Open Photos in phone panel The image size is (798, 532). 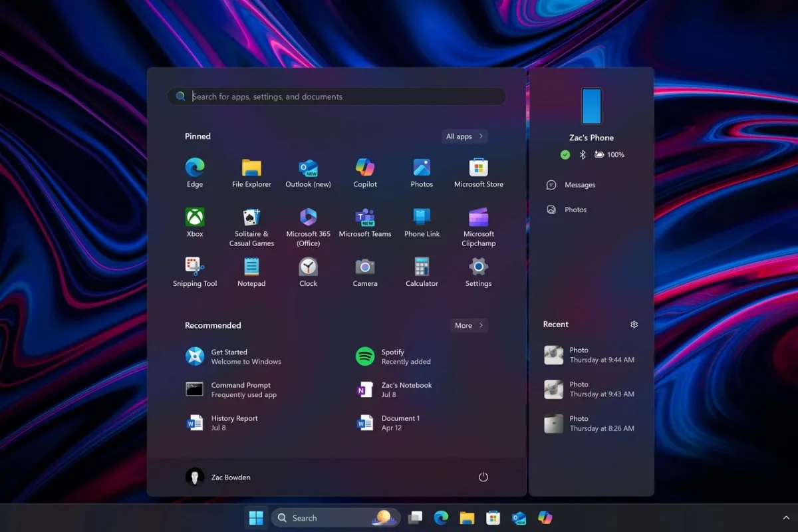pyautogui.click(x=575, y=209)
